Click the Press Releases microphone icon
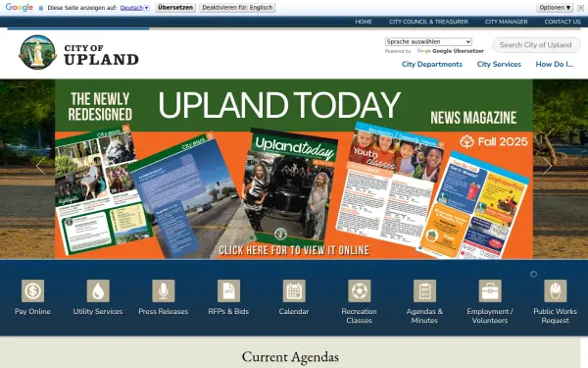Viewport: 588px width, 368px height. [x=163, y=290]
